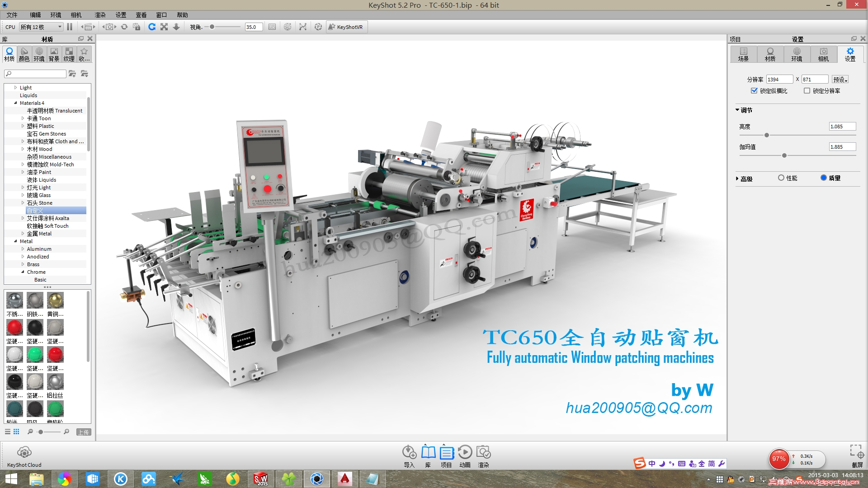Expand the Aluminum tree node
Screen dimensions: 868x488
[23, 249]
